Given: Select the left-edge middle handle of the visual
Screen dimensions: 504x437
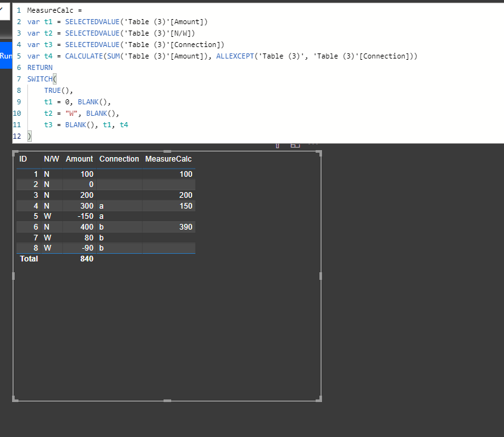Looking at the screenshot, I should [x=13, y=276].
